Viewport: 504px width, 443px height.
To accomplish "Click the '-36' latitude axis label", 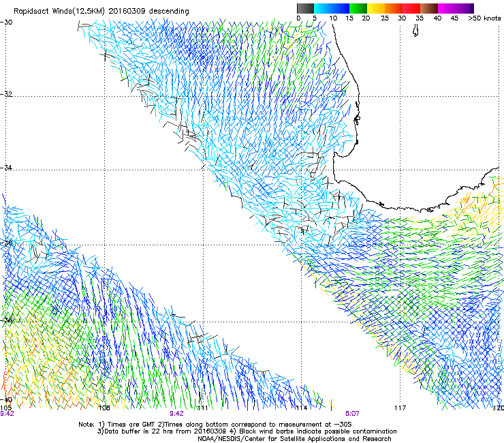I will 6,243.
